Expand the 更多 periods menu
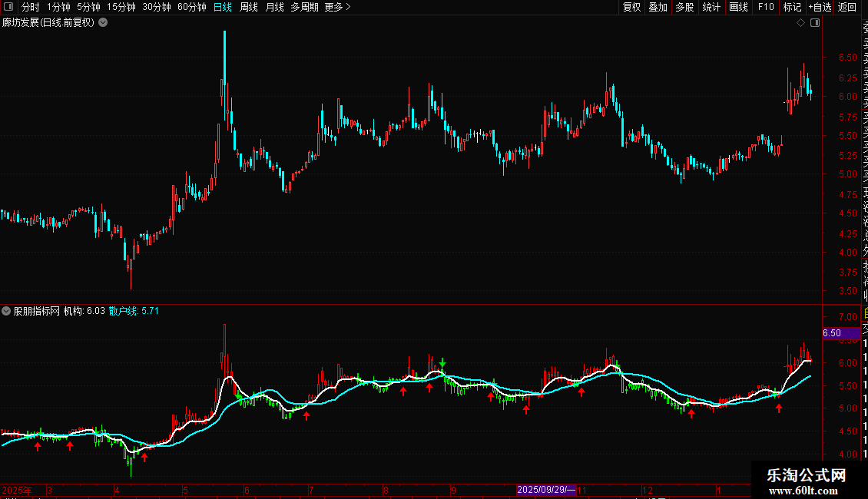 coord(337,7)
